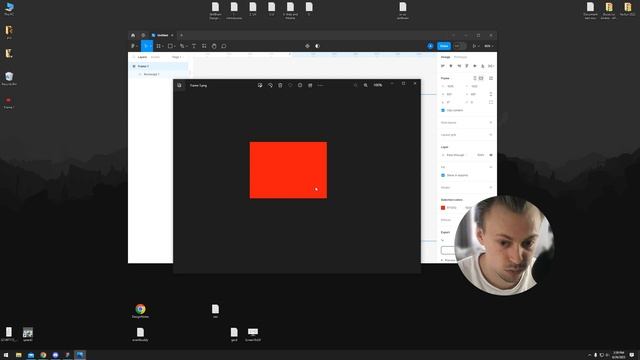Open See more menu in Photos

(x=320, y=85)
